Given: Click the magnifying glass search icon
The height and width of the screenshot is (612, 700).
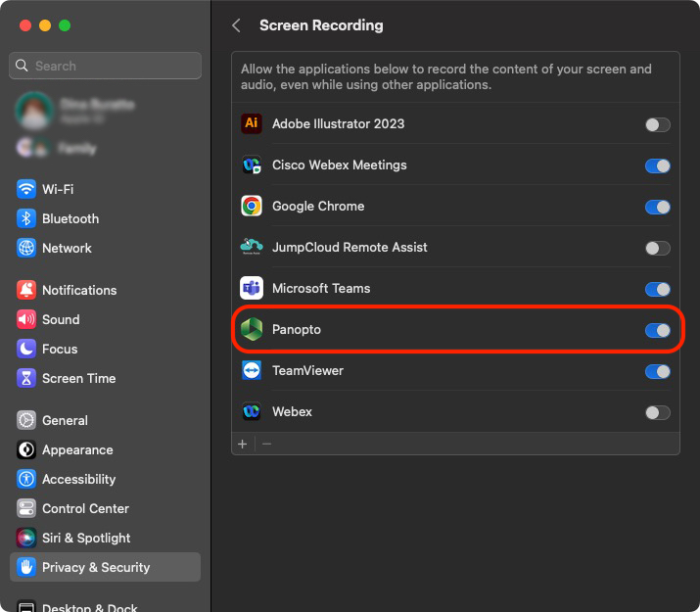Looking at the screenshot, I should click(x=22, y=66).
